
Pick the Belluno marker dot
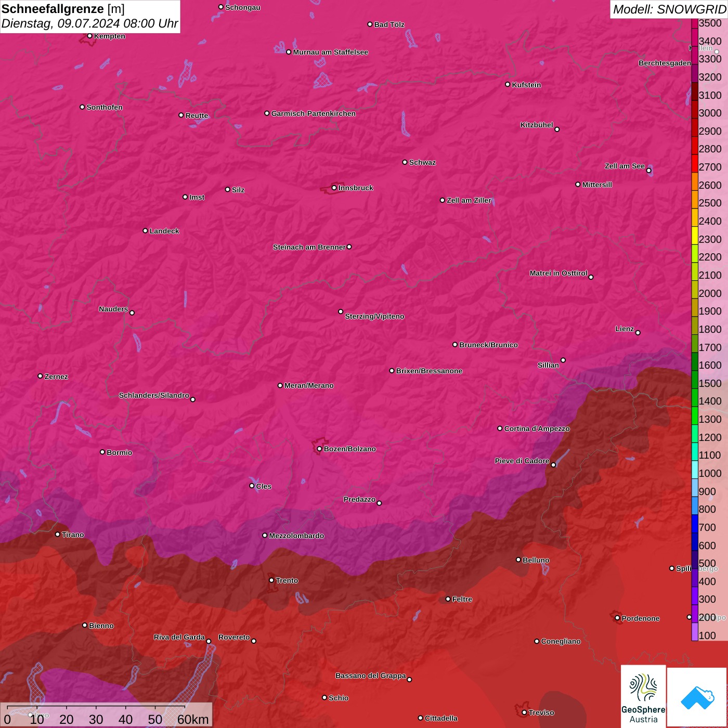(518, 560)
